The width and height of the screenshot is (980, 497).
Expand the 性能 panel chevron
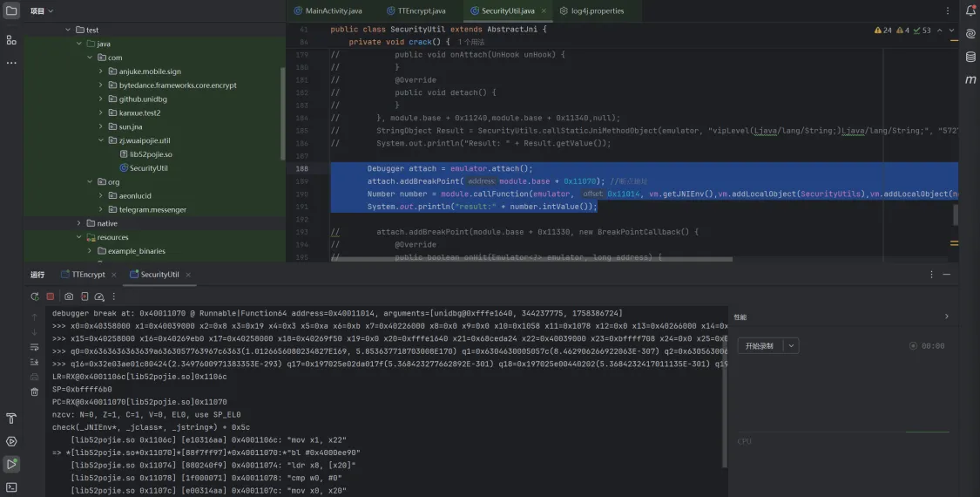coord(946,317)
